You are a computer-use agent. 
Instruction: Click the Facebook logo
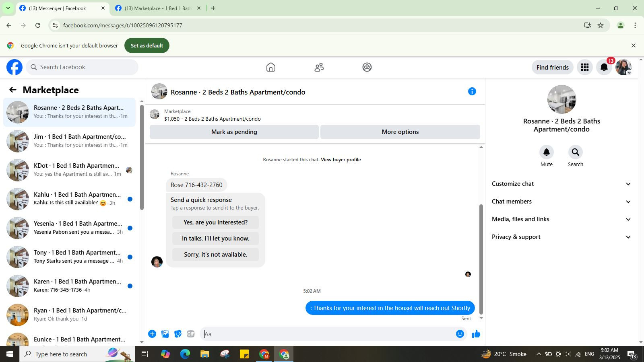14,67
